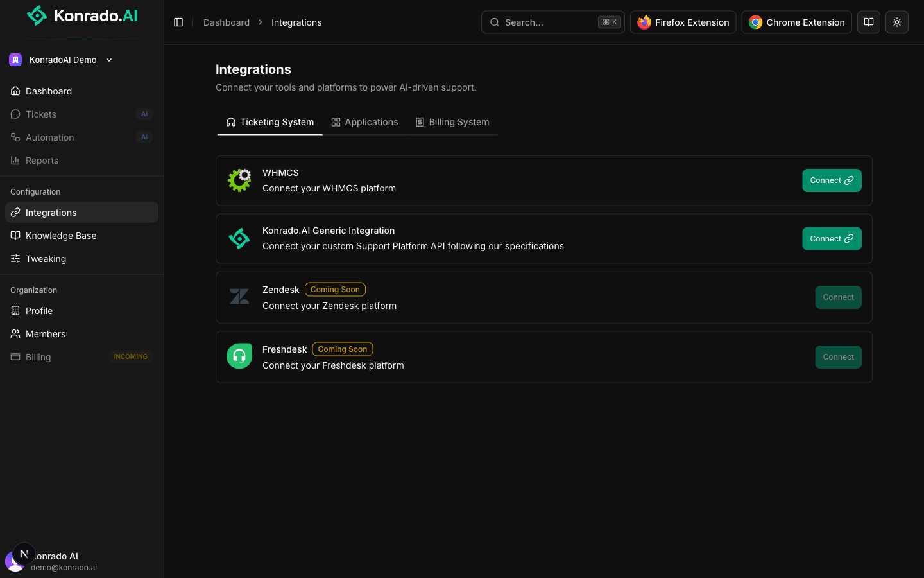Click the Integrations page heading
This screenshot has width=924, height=578.
pos(253,69)
